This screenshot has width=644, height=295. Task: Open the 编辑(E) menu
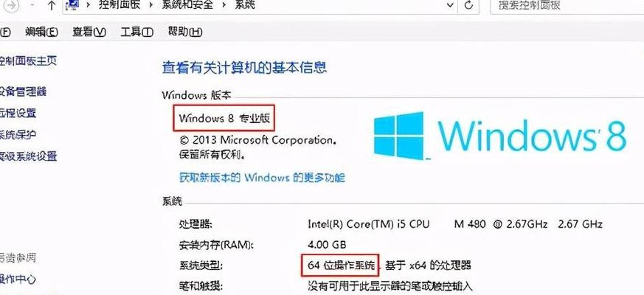point(41,32)
